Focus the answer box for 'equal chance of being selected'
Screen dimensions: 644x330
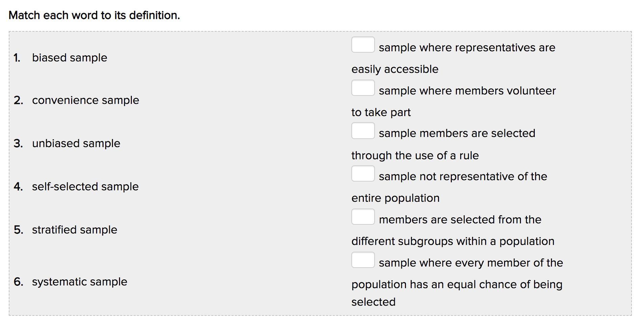coord(363,260)
